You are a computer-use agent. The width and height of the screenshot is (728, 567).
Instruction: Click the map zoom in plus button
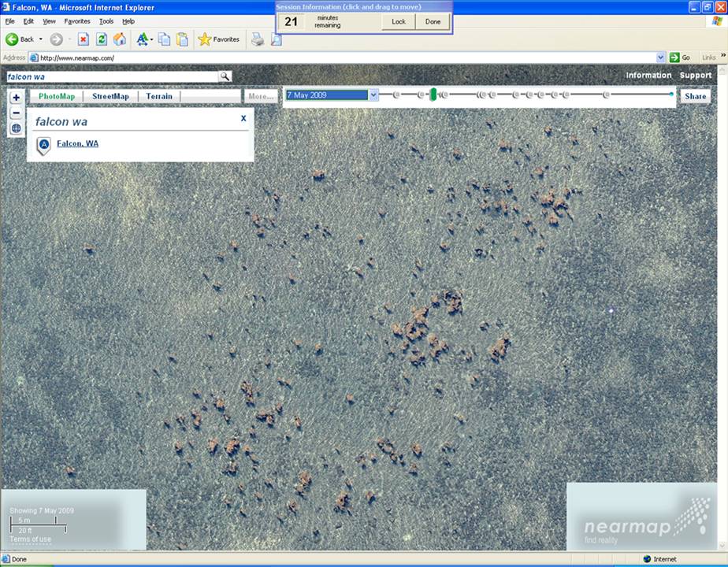click(16, 98)
